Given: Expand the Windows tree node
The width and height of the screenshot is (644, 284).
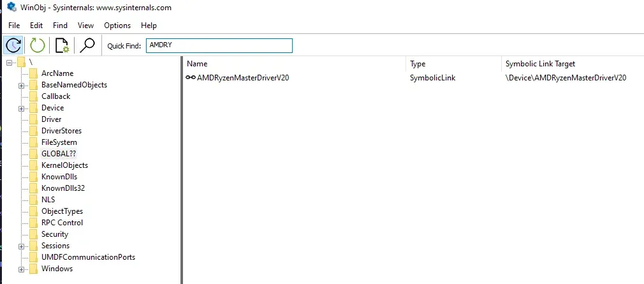Looking at the screenshot, I should click(21, 269).
